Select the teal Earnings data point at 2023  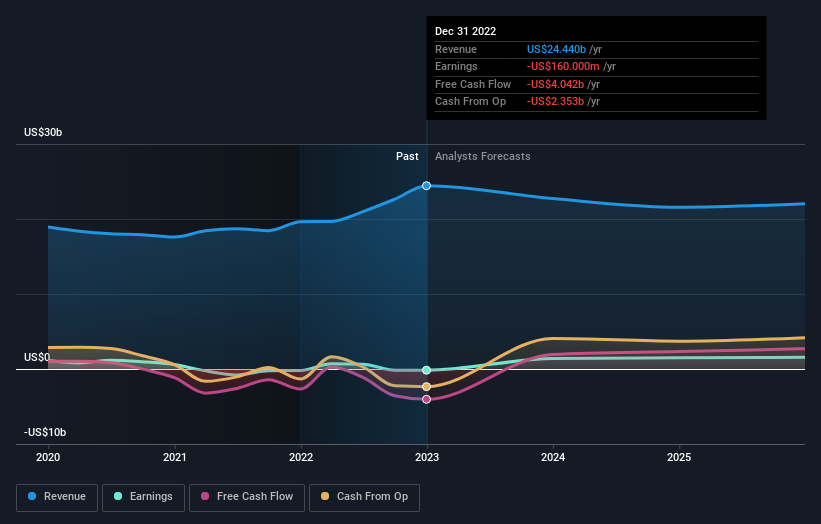pos(427,370)
